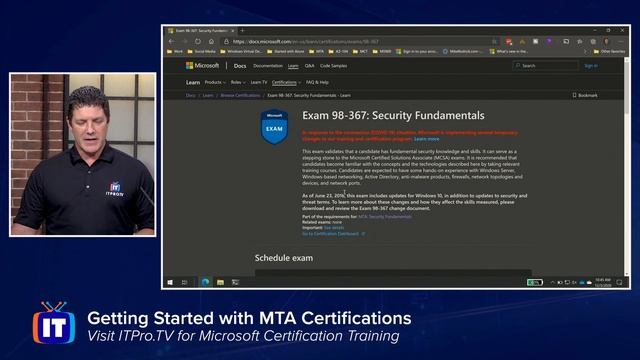Open the Docs home link

[x=240, y=66]
